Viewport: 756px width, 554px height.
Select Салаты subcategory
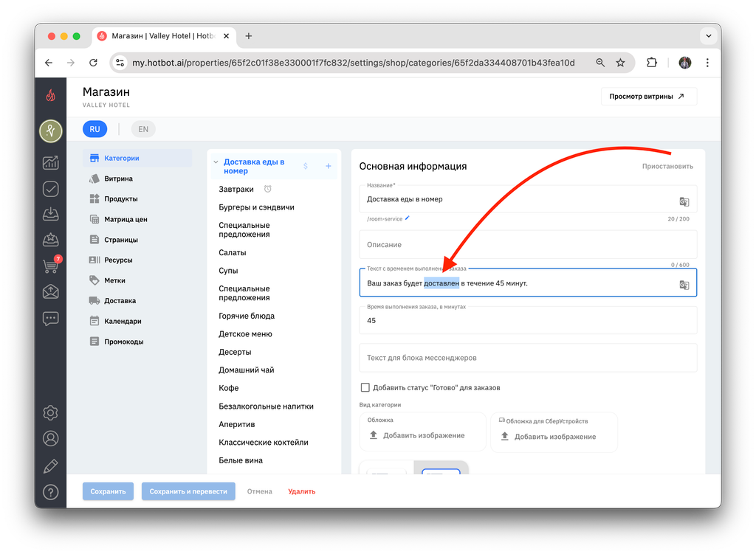[233, 252]
